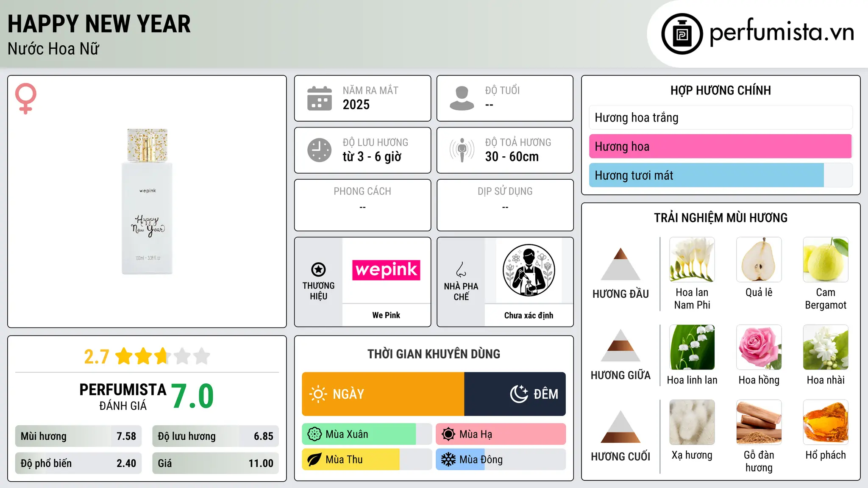Viewport: 868px width, 488px height.
Task: Click the HAPPY NEW YEAR title
Action: (x=99, y=24)
